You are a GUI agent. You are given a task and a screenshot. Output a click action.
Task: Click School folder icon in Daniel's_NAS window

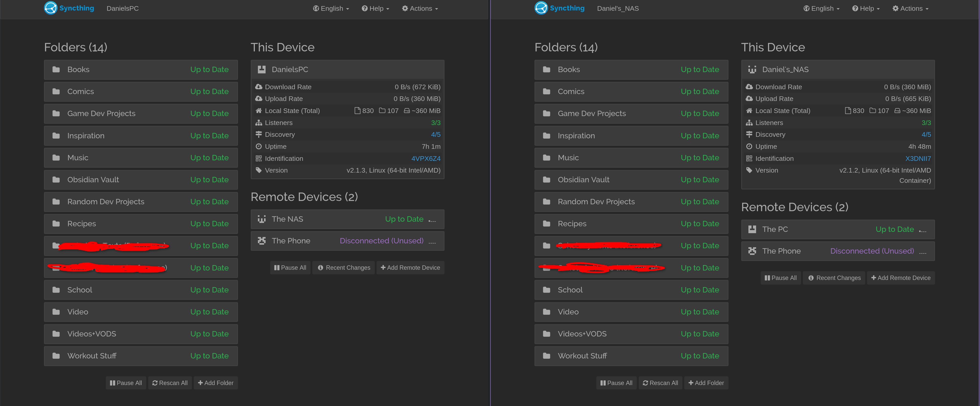click(546, 290)
